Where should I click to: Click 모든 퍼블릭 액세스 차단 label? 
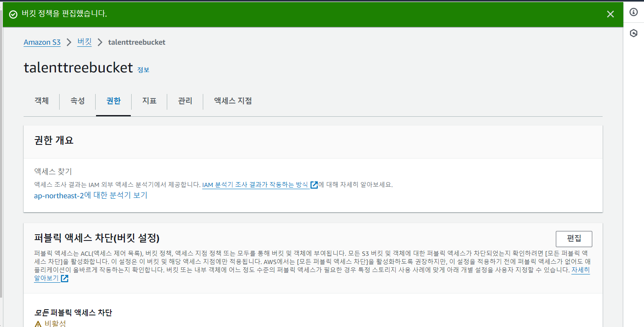pos(73,313)
